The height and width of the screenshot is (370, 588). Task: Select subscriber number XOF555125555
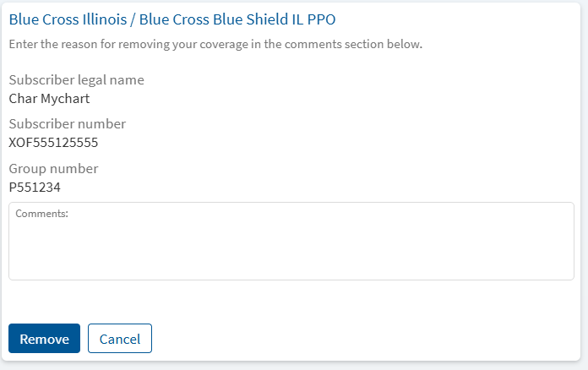(x=53, y=143)
